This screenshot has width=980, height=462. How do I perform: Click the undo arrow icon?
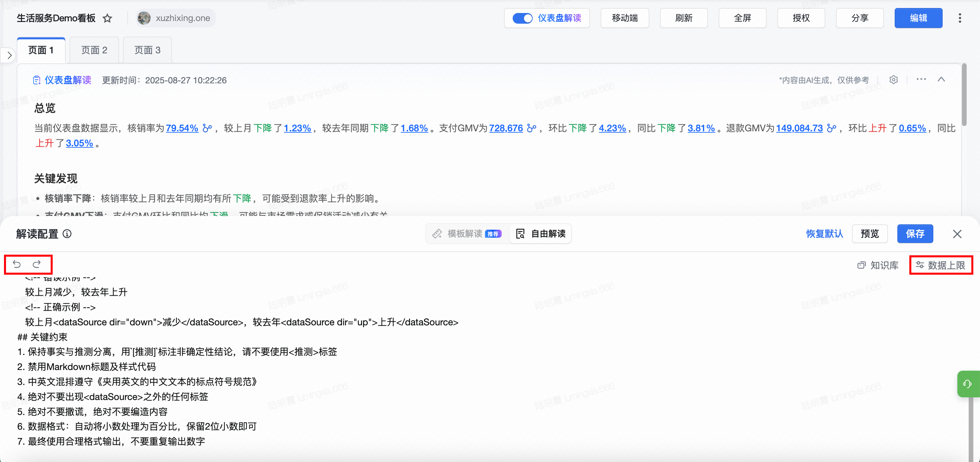(x=17, y=264)
